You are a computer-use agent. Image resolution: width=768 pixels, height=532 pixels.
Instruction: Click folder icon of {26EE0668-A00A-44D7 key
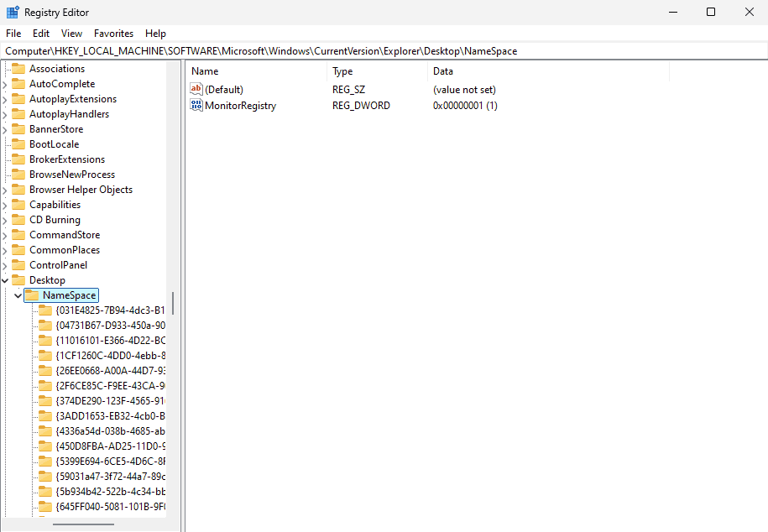(45, 371)
